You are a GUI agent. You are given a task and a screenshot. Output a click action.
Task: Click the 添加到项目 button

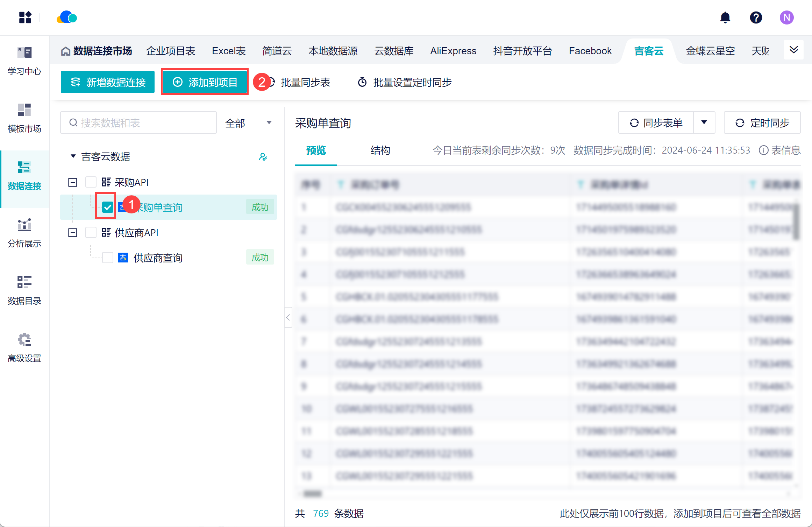click(205, 82)
